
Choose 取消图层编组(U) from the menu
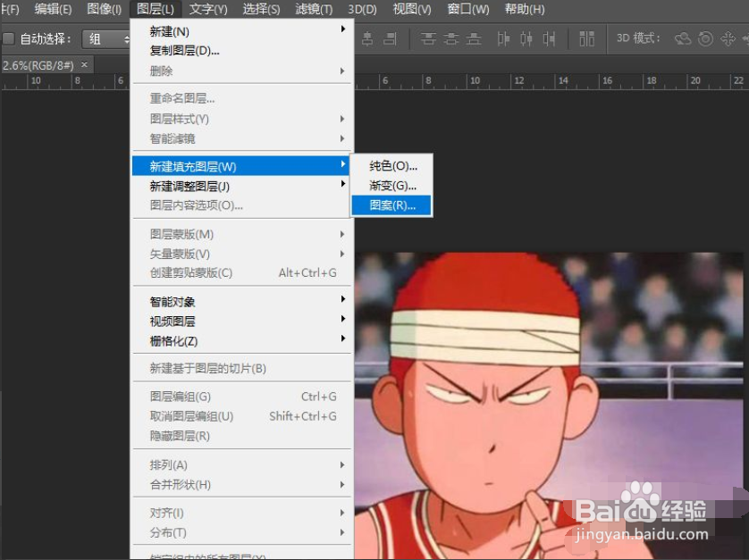[241, 416]
